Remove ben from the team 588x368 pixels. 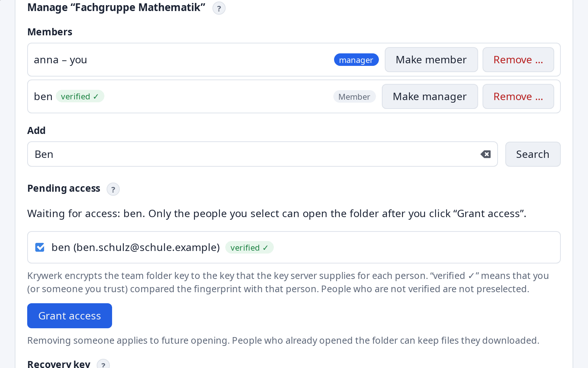[x=518, y=96]
